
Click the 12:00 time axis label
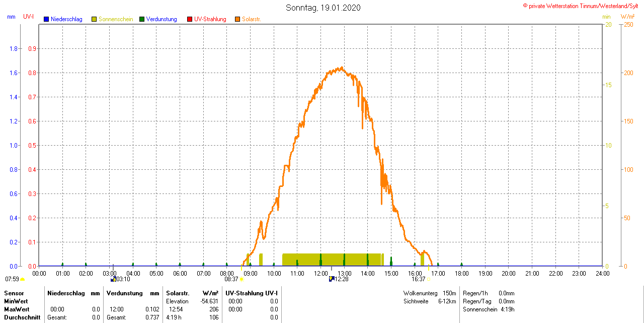pos(321,273)
